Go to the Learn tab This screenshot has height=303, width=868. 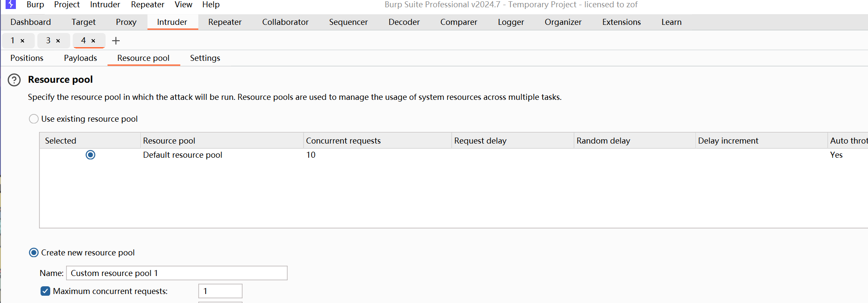click(671, 22)
